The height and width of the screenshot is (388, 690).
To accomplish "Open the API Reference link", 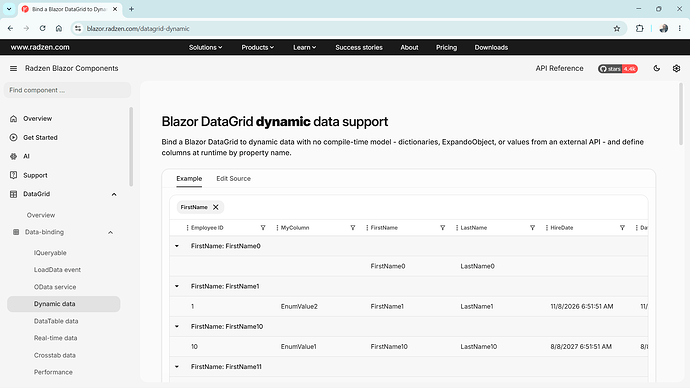I will coord(559,69).
